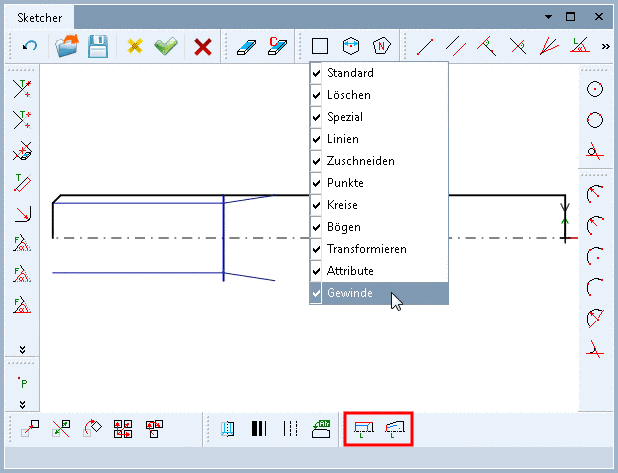Toggle the Gewinde toolbar entry
The image size is (618, 473).
[379, 293]
